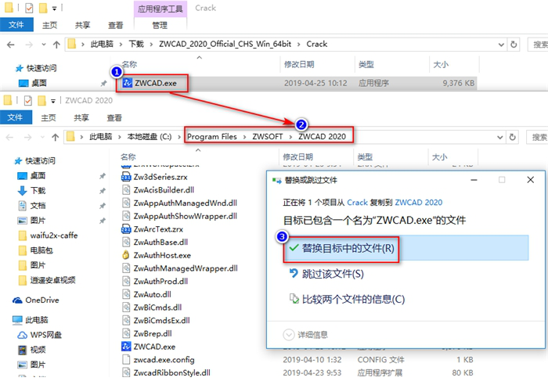Image resolution: width=548 pixels, height=392 pixels.
Task: Refresh the ZWCAD 2020 window address bar
Action: [512, 137]
